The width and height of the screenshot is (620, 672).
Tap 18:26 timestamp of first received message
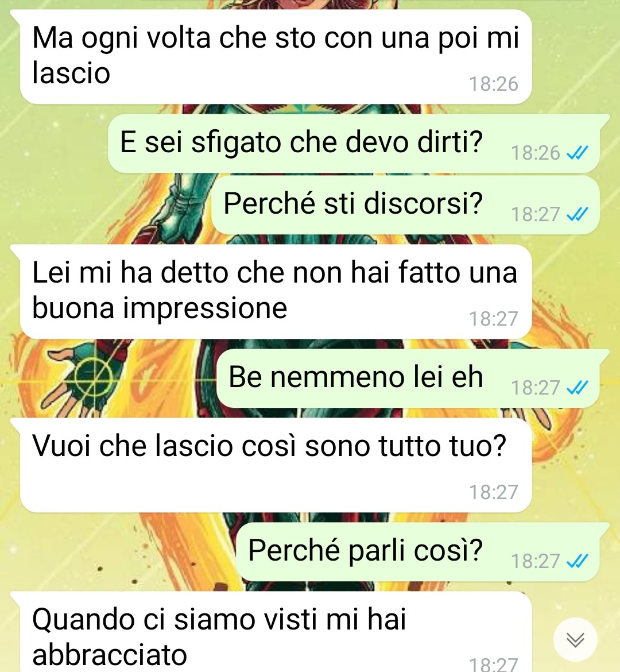click(x=494, y=84)
